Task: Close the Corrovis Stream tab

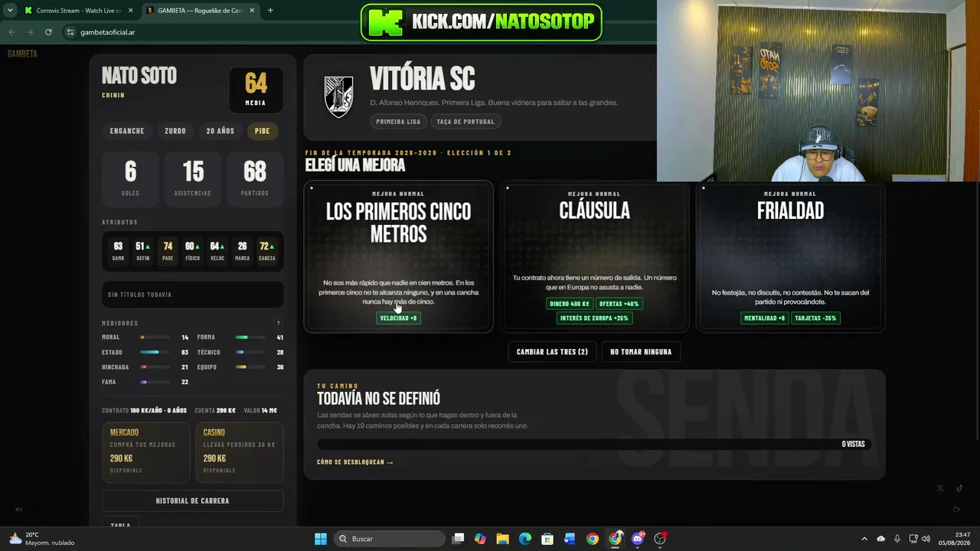Action: click(130, 11)
